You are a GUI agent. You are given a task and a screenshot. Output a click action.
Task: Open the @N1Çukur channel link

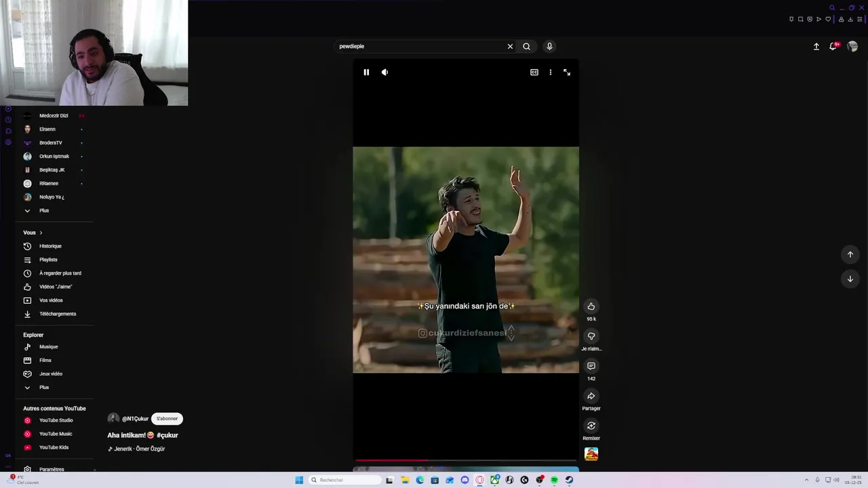(x=135, y=419)
